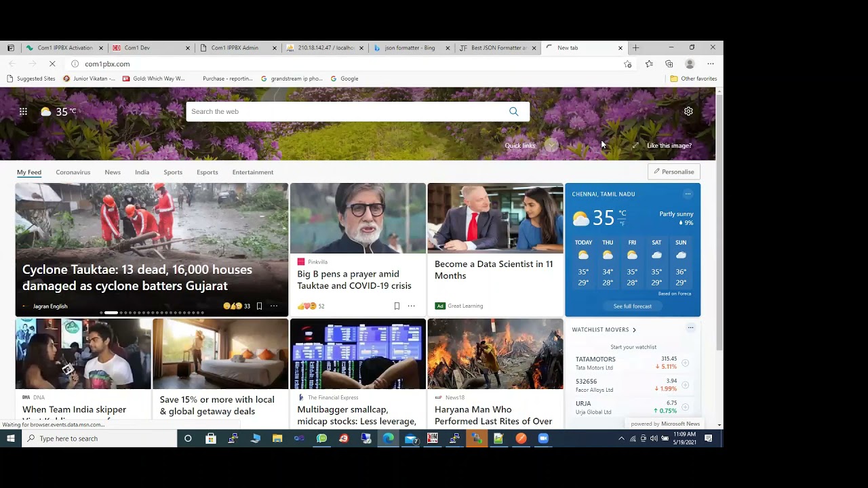Screen dimensions: 868x488
Task: Click the Personalise button
Action: 674,171
